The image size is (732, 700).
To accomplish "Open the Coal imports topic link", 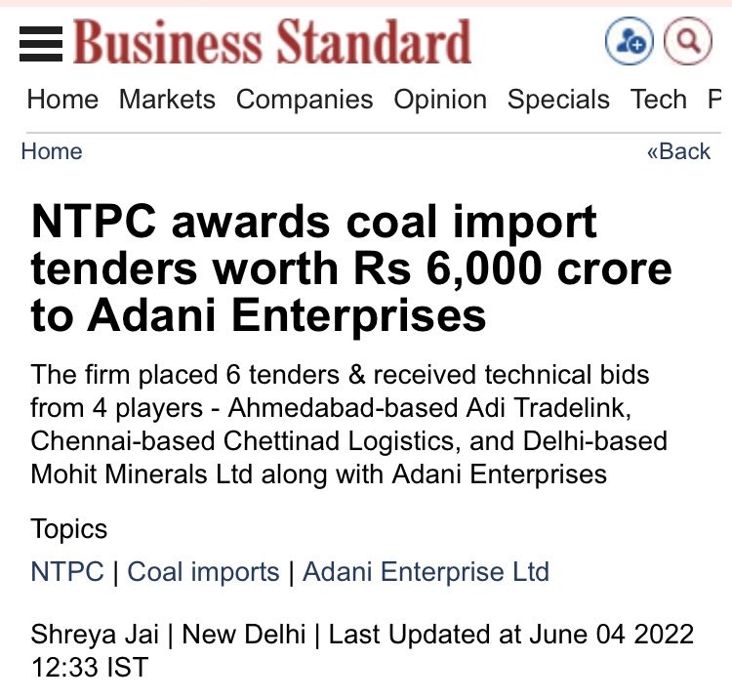I will 203,571.
